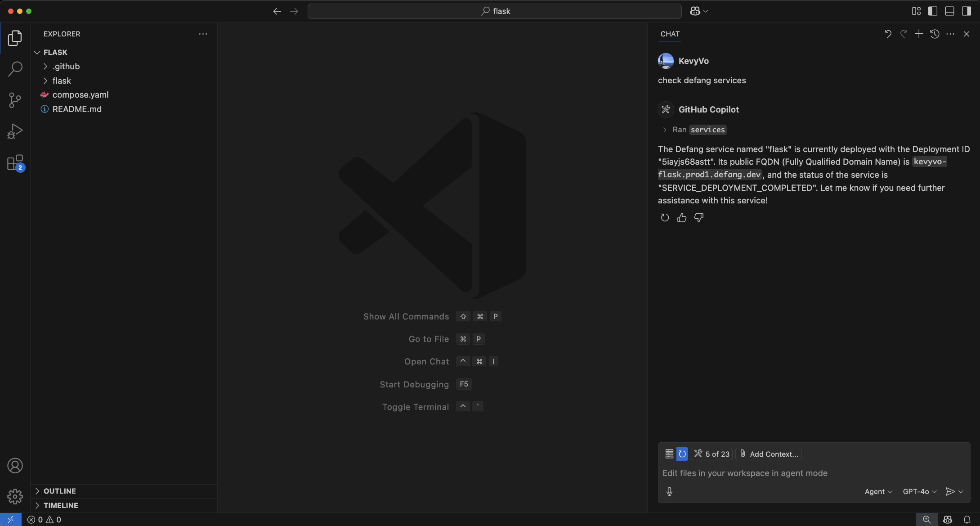The image size is (980, 526).
Task: Go back with the left arrow
Action: coord(277,11)
